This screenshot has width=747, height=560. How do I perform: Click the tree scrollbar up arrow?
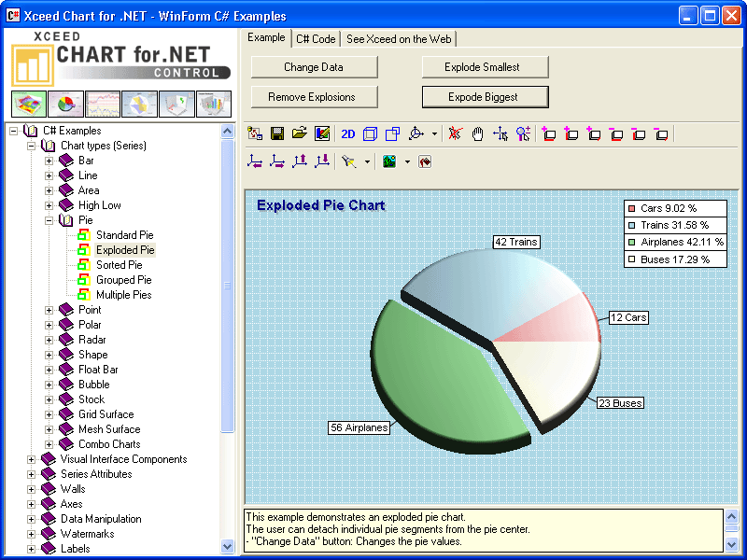(x=228, y=131)
